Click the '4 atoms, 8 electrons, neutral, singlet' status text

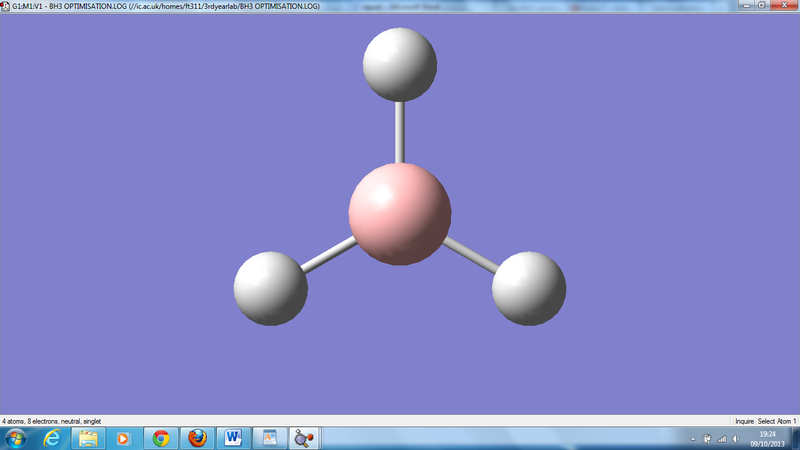pos(52,421)
